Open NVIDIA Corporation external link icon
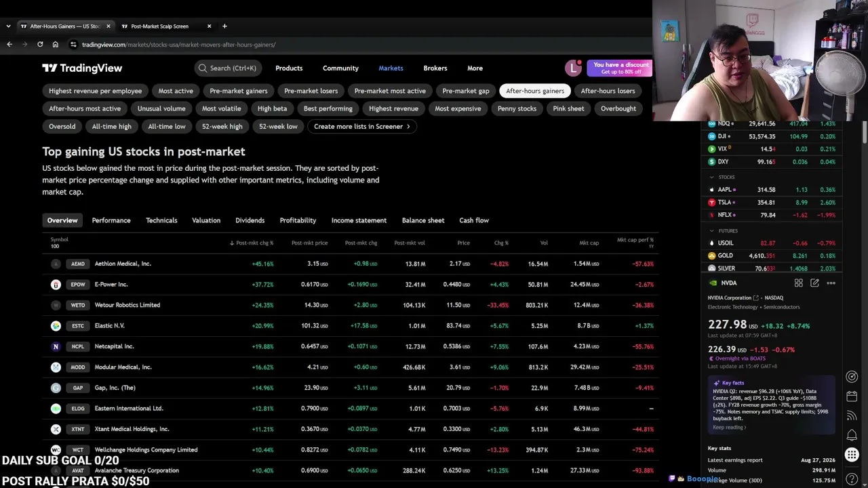The image size is (868, 488). (x=755, y=298)
